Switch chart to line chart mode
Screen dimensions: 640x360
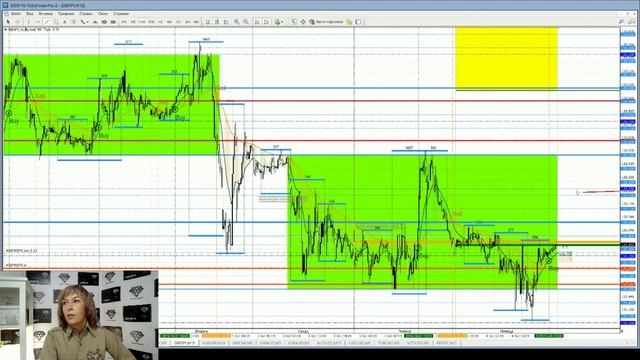coord(226,22)
